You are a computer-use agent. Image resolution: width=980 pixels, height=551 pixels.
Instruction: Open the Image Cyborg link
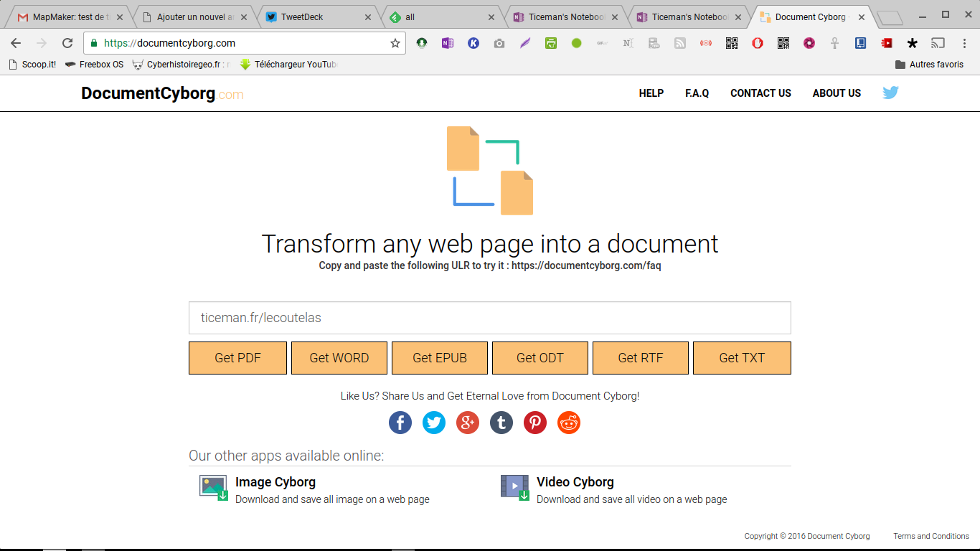(x=275, y=482)
